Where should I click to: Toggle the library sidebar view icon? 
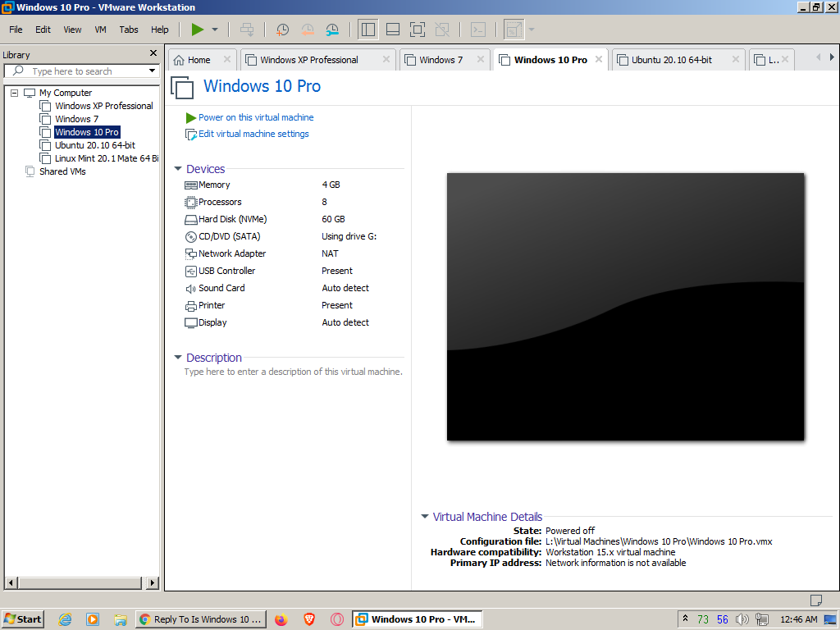pos(368,30)
